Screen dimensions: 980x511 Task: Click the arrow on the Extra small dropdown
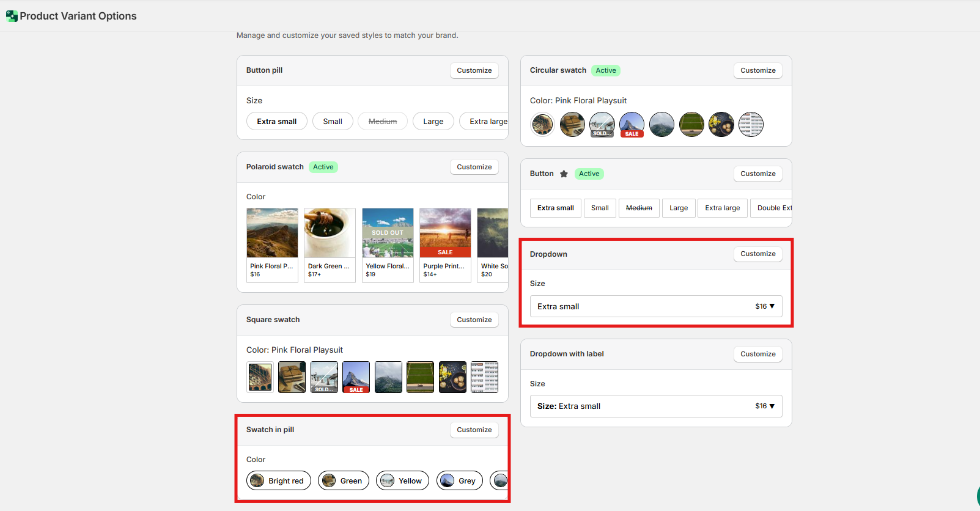coord(772,306)
